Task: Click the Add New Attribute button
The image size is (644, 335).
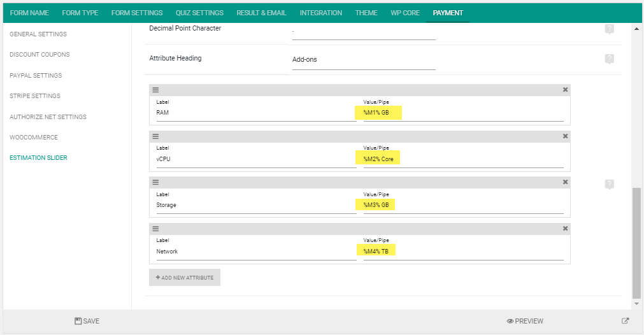Action: tap(185, 278)
